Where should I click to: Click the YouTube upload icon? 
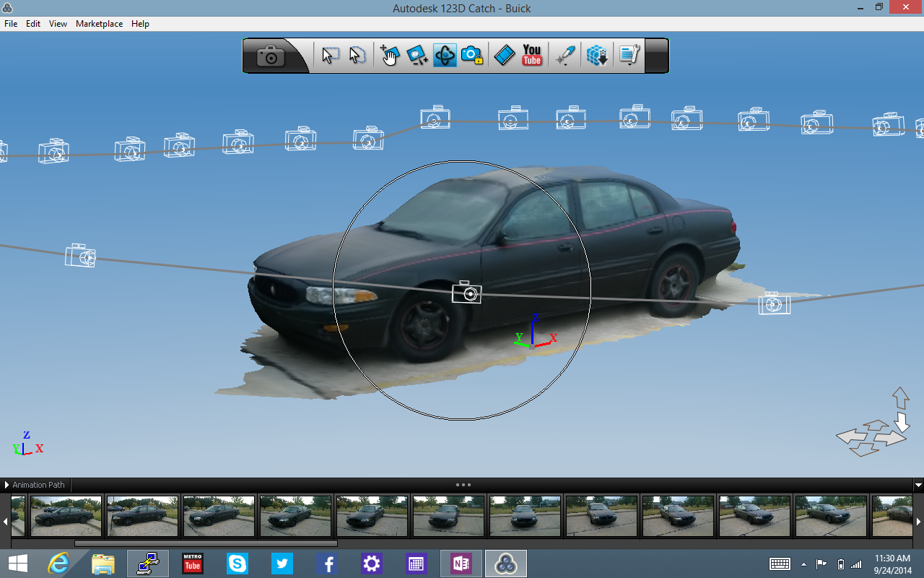tap(532, 56)
